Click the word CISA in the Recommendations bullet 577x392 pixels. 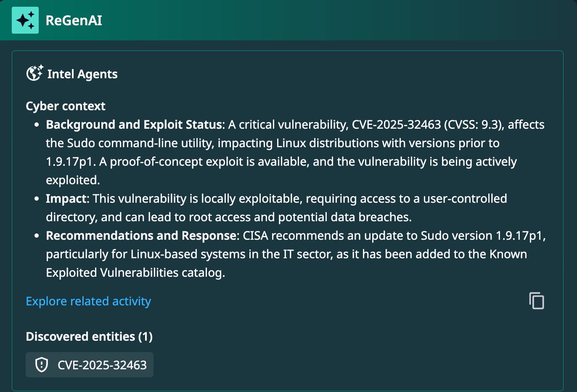point(255,236)
